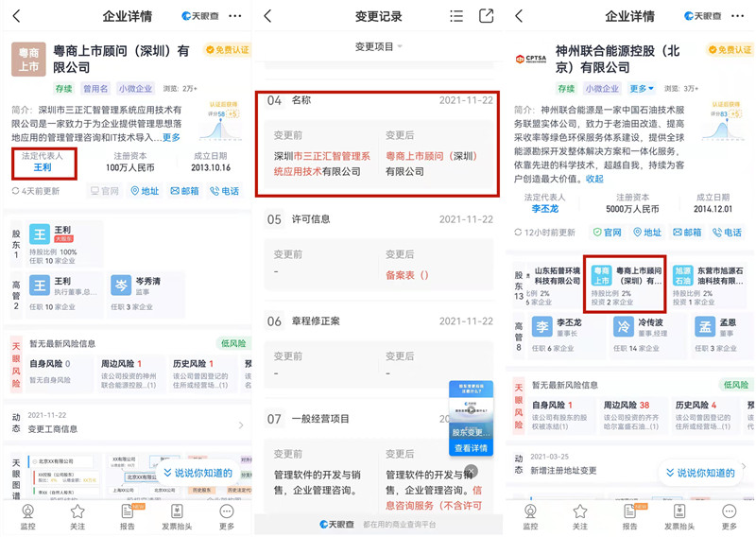
Task: Expand company intro via 更多 link
Action: [x=171, y=137]
